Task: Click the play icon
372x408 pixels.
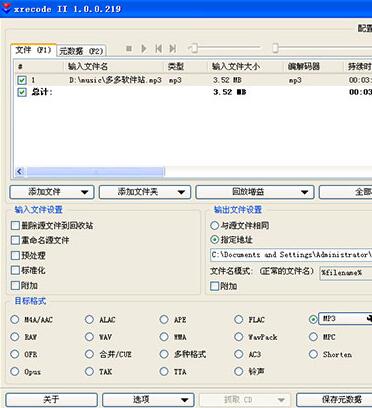Action: click(x=144, y=49)
